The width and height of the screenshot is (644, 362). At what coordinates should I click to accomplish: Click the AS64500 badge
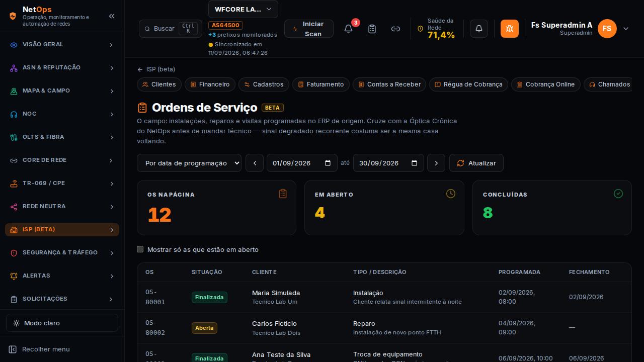[x=225, y=25]
